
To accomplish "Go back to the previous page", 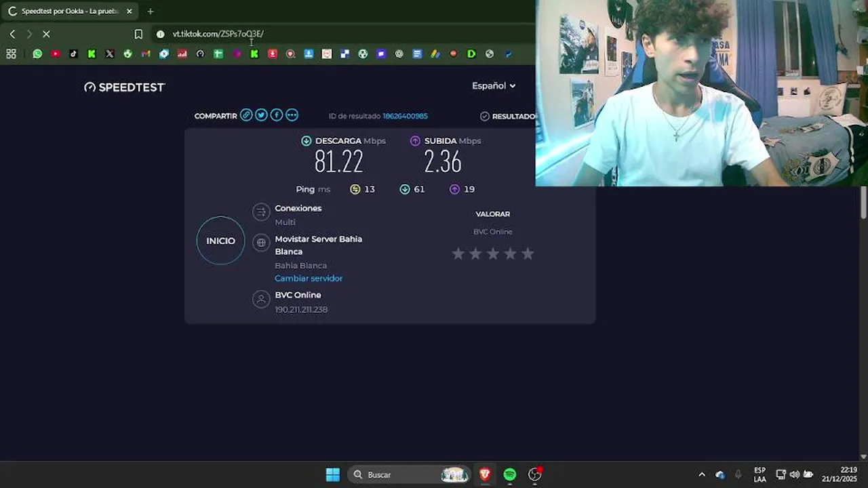I will coord(12,34).
